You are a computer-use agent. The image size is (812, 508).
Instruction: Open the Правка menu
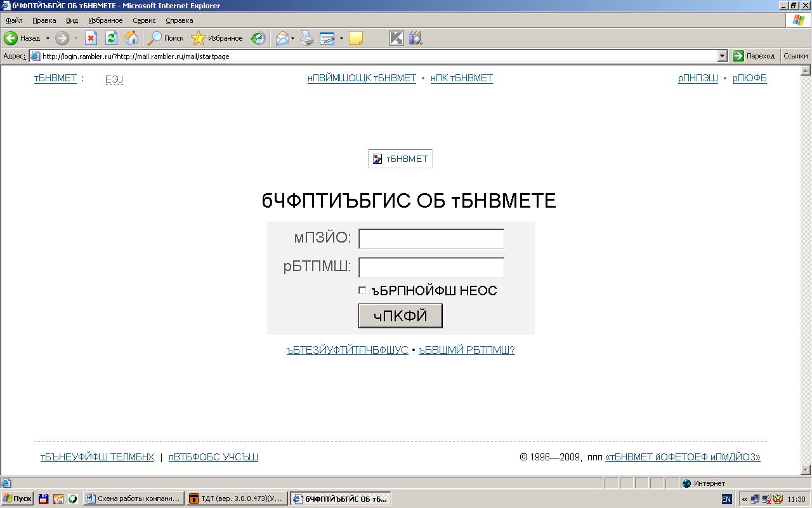click(x=44, y=20)
